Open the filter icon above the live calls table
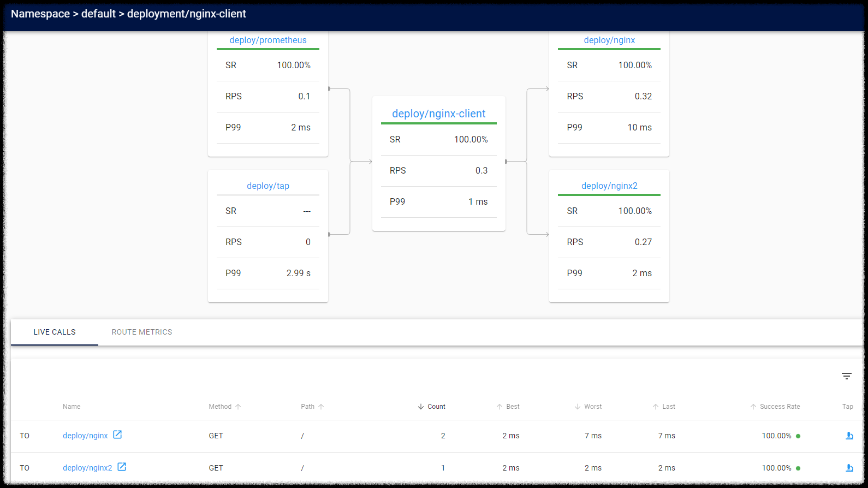 click(847, 376)
